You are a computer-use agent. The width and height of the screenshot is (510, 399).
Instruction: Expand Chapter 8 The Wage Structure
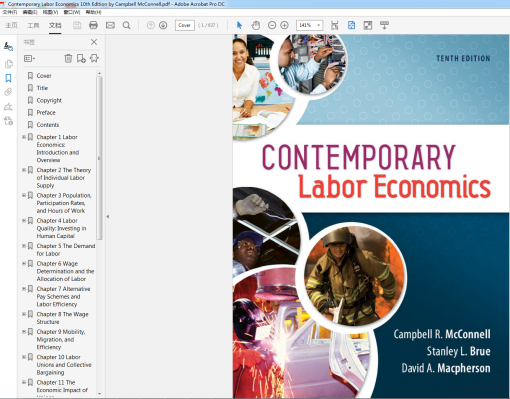24,314
